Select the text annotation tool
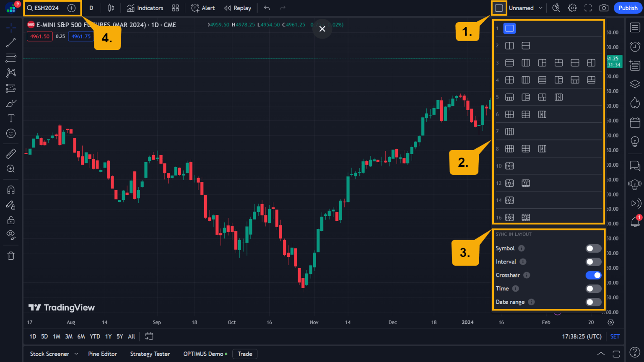 point(11,118)
